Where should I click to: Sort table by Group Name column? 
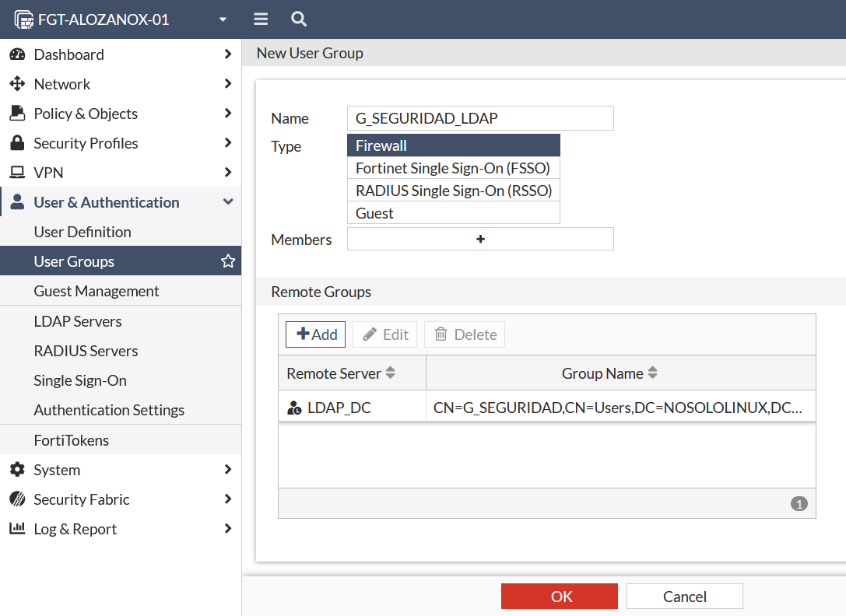coord(653,373)
